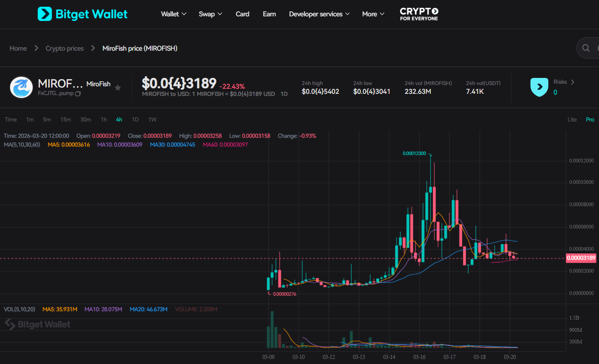Open the search magnifier icon
This screenshot has height=364, width=599.
[586, 48]
